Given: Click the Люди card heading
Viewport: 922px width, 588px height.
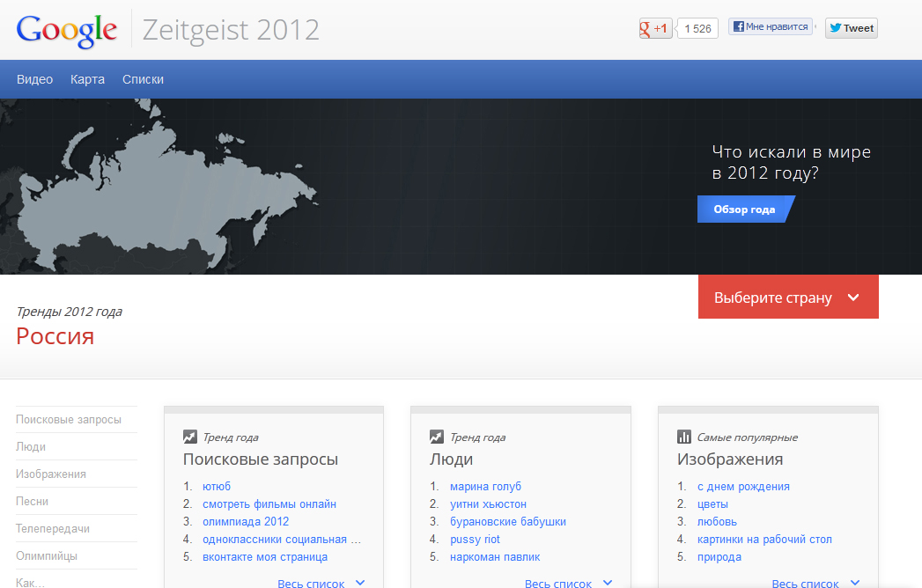Looking at the screenshot, I should (x=451, y=459).
